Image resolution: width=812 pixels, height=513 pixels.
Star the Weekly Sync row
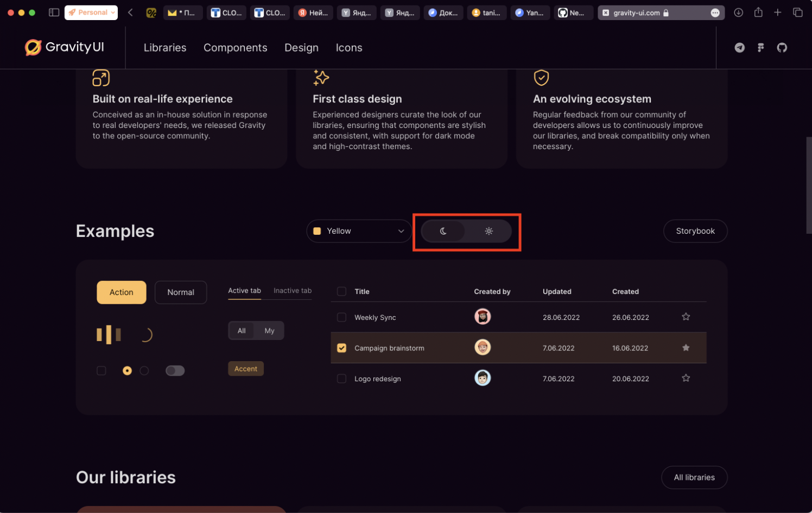[686, 317]
